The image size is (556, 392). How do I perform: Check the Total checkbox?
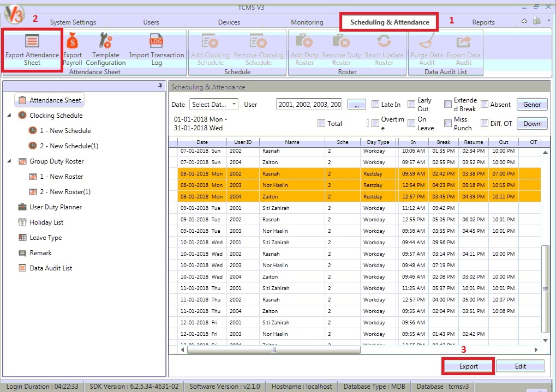tap(321, 124)
